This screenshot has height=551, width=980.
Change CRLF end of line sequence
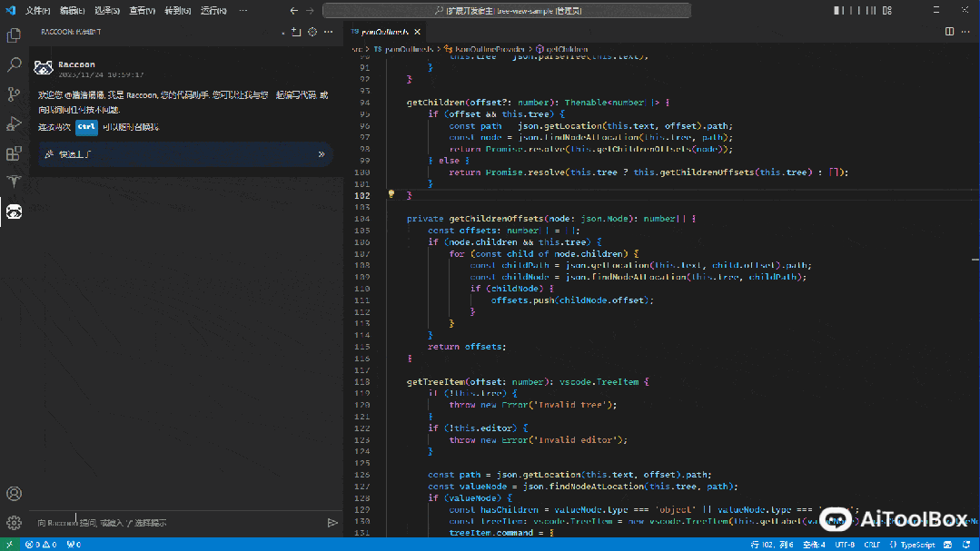coord(872,545)
